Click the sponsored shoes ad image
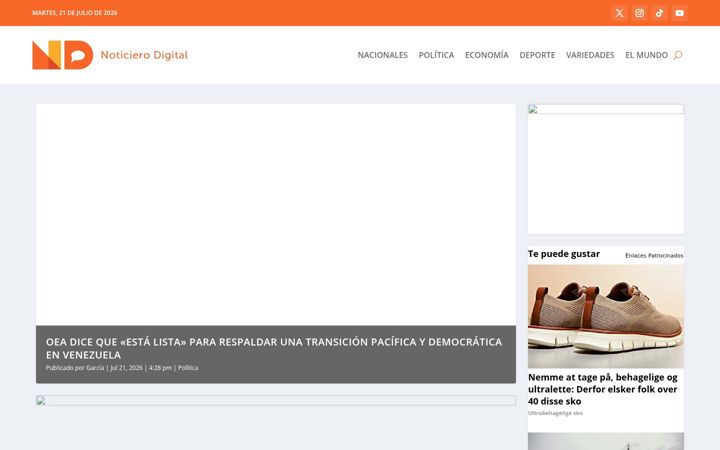 [x=606, y=316]
